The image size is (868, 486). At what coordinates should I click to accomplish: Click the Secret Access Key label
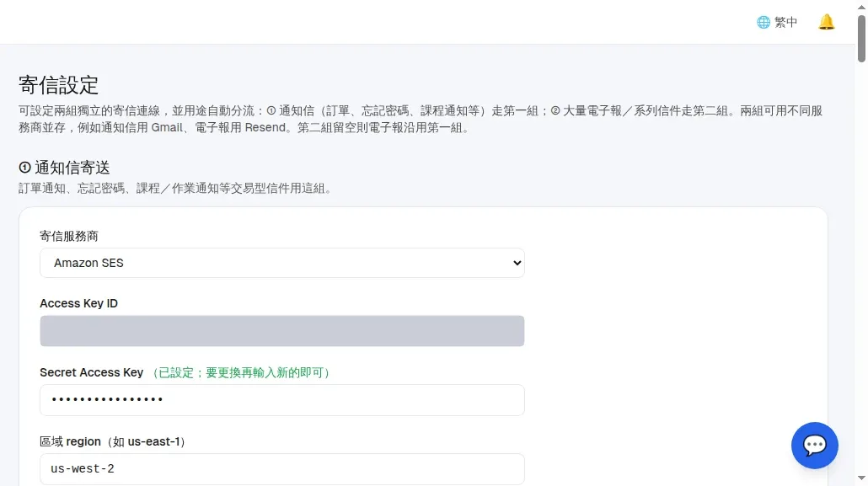[91, 372]
